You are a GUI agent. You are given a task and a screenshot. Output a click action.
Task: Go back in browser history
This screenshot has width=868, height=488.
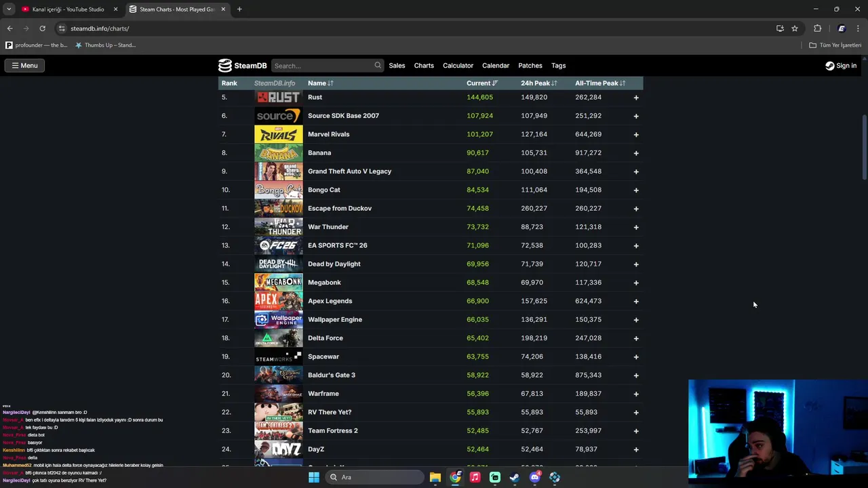[9, 28]
